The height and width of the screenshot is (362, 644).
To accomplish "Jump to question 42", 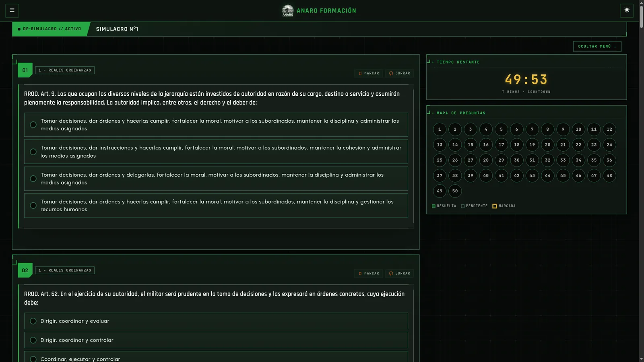I will point(517,175).
